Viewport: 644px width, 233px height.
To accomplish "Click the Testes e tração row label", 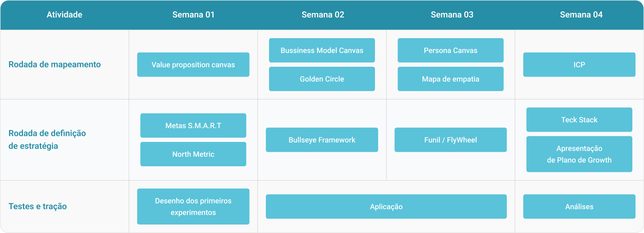I will click(x=38, y=207).
